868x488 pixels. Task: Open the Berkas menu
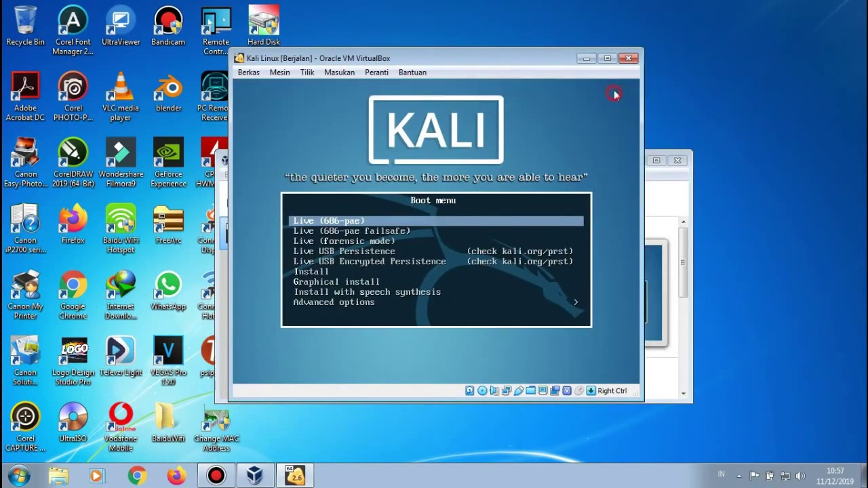pyautogui.click(x=248, y=73)
